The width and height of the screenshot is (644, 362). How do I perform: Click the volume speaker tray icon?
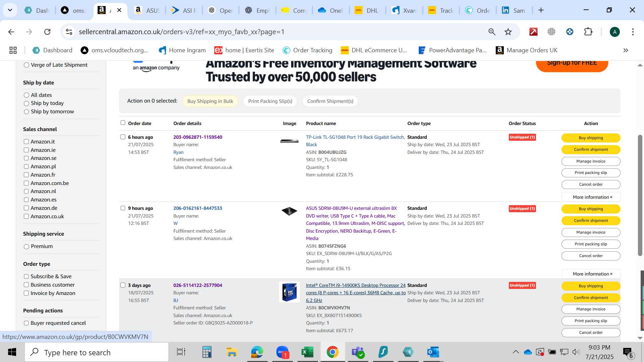(576, 352)
